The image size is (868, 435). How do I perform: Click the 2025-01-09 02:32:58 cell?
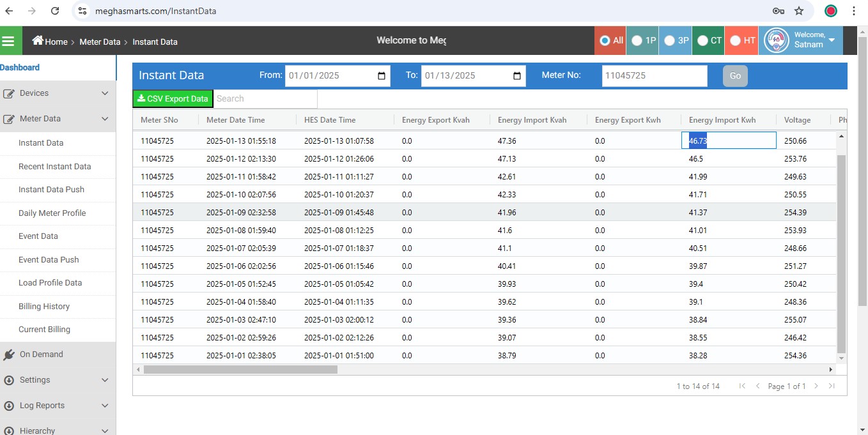point(241,212)
